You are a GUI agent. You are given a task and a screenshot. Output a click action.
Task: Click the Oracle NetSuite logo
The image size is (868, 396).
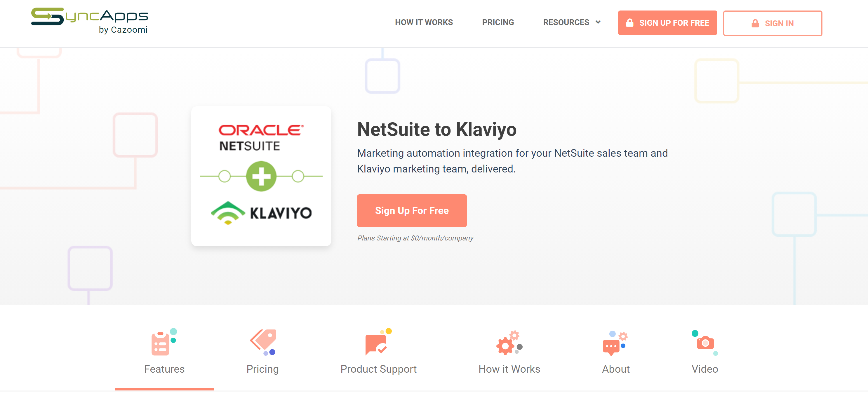(261, 138)
